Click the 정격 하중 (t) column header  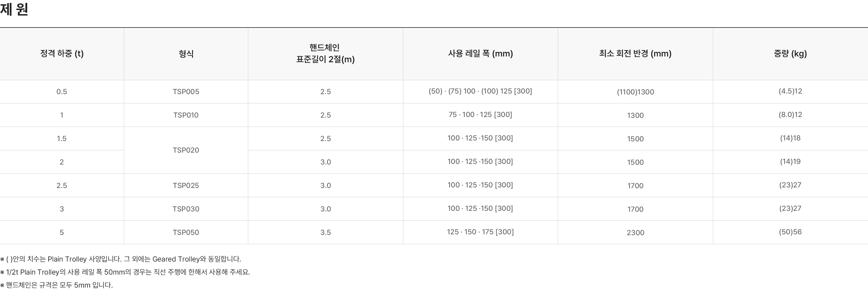click(62, 54)
